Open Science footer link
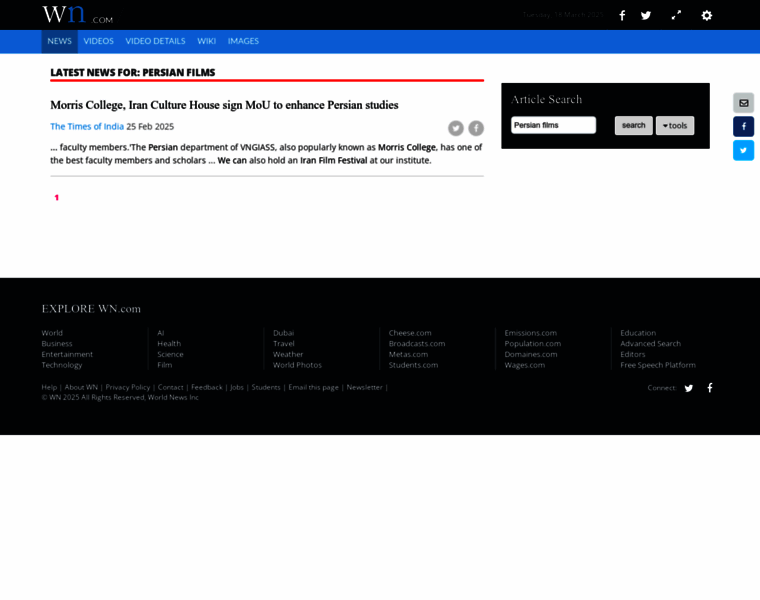 (170, 354)
